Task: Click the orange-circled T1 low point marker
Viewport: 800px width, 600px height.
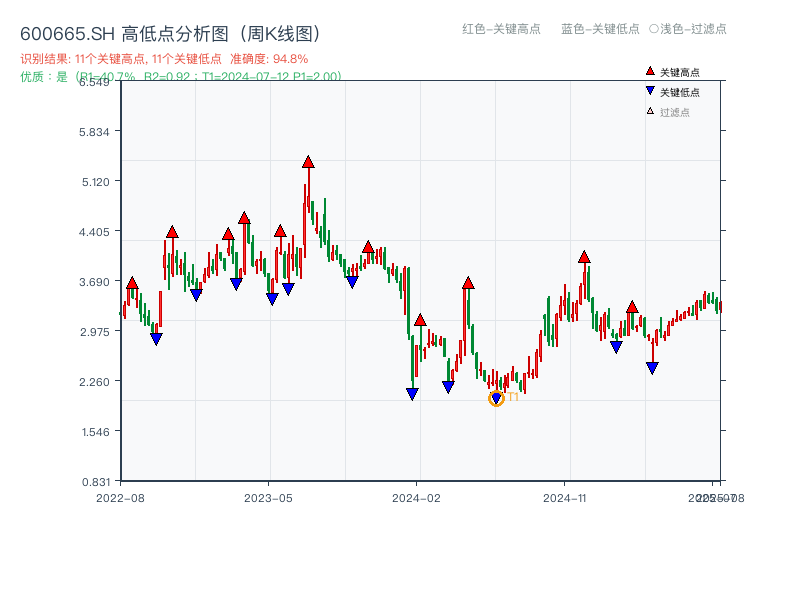Action: pos(497,398)
